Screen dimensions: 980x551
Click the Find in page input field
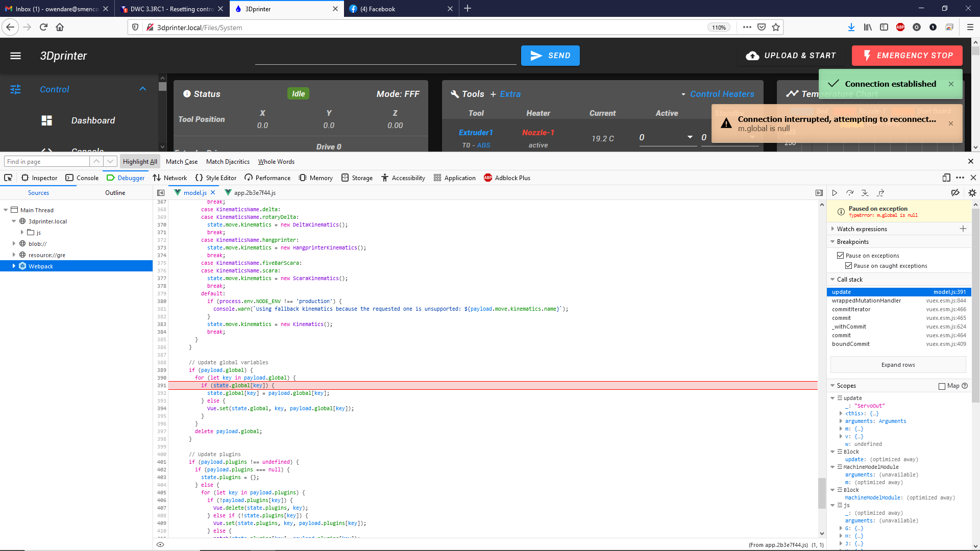pyautogui.click(x=47, y=162)
